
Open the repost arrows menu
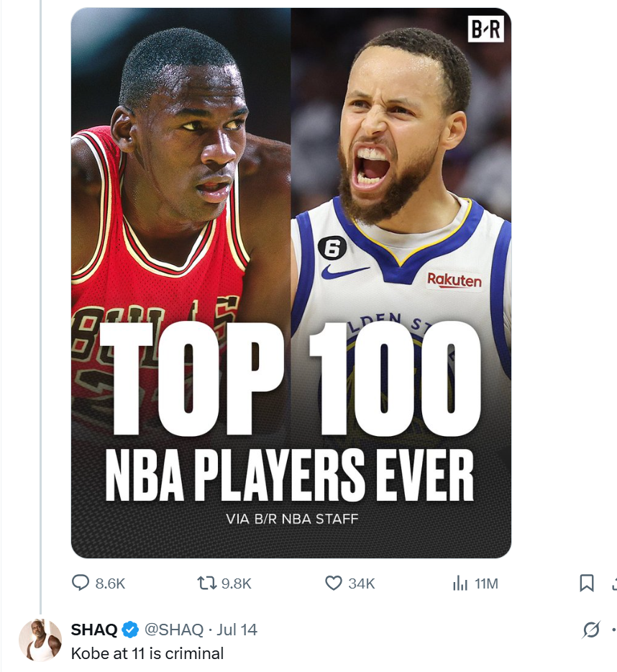[206, 584]
